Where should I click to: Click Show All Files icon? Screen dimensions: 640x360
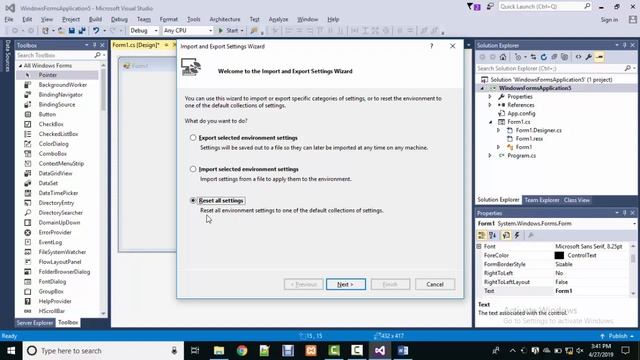click(x=564, y=57)
